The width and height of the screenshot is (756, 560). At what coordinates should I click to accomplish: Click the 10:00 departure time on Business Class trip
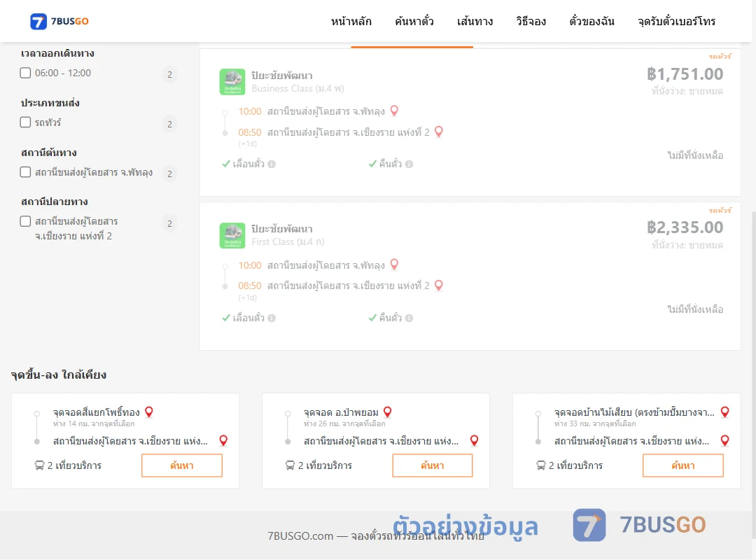(x=250, y=111)
